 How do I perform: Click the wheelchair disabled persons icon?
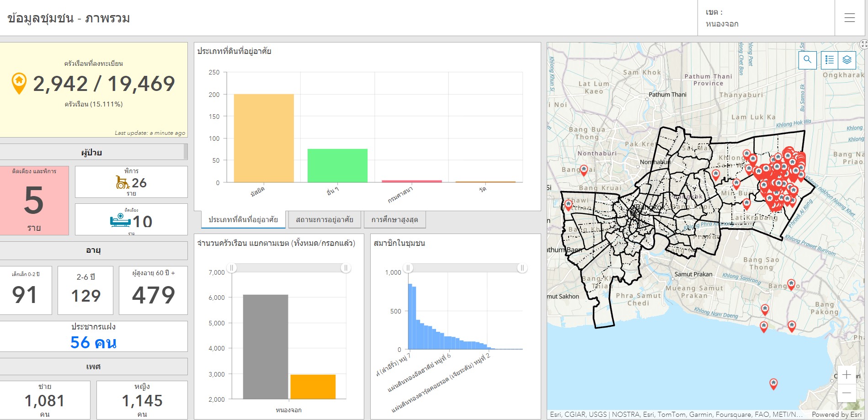point(122,182)
